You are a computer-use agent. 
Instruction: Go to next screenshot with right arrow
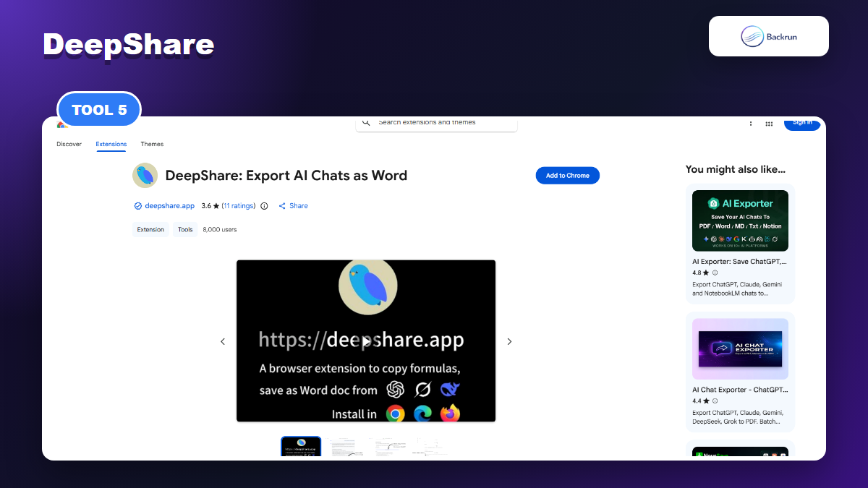[509, 341]
